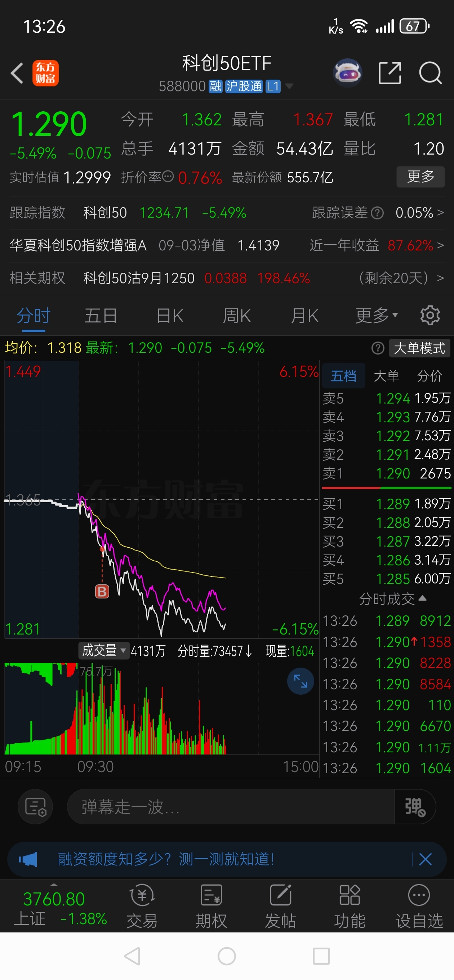Tap the 科创50沽9月1250 option name
This screenshot has width=454, height=980.
139,278
